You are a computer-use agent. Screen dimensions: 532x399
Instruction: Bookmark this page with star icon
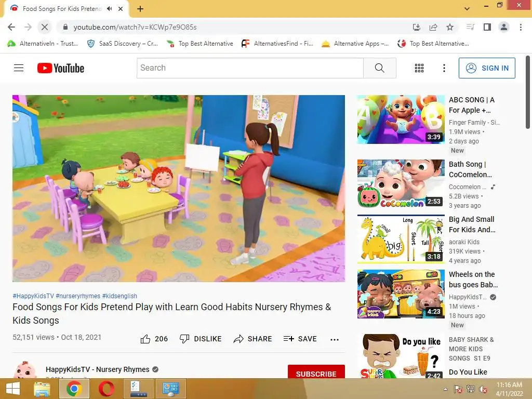pyautogui.click(x=450, y=27)
